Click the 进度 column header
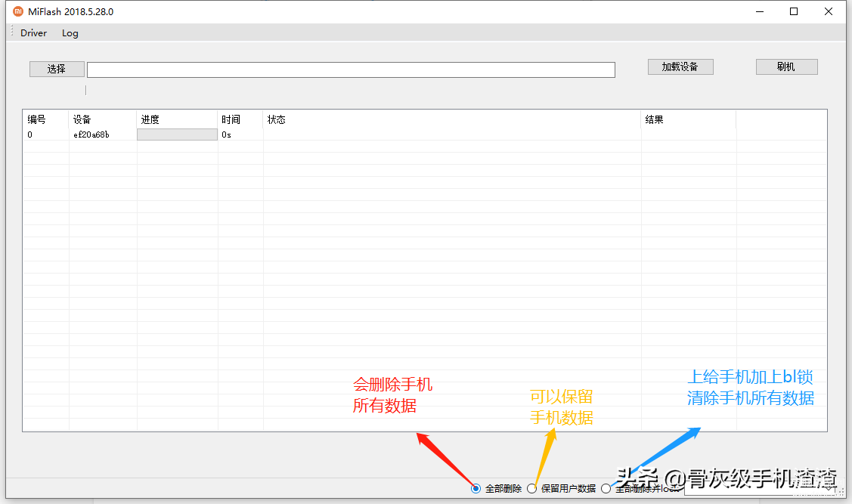The image size is (852, 504). (x=177, y=119)
